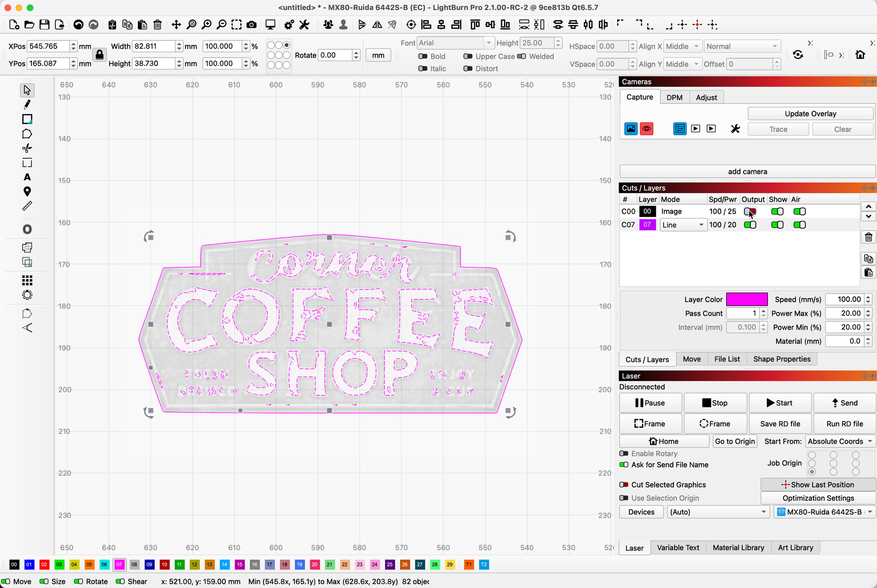Toggle Ask for Send File Name
877x588 pixels.
(623, 465)
